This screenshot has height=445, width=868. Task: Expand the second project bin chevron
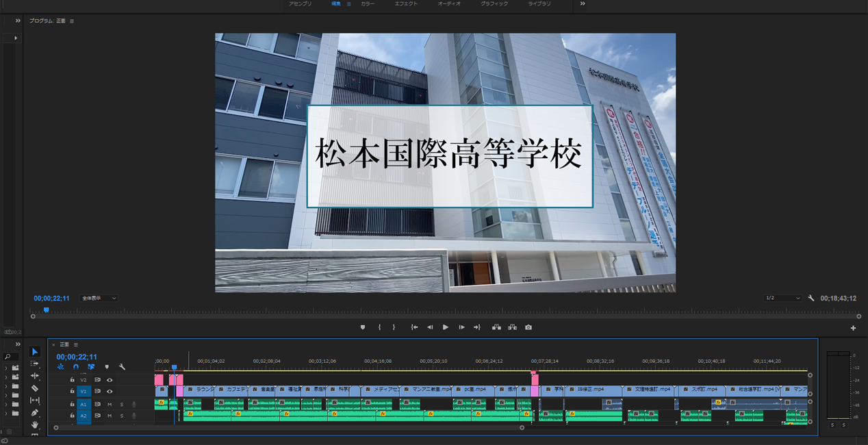tap(6, 377)
